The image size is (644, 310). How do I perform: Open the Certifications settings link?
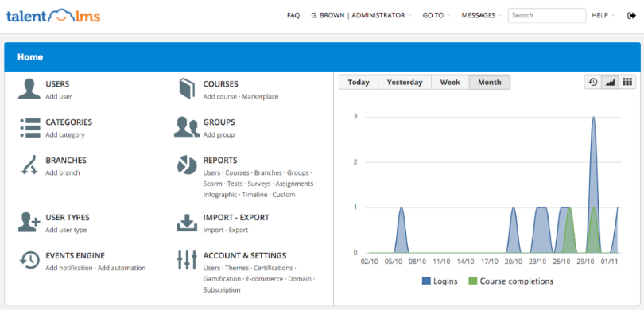[x=274, y=268]
